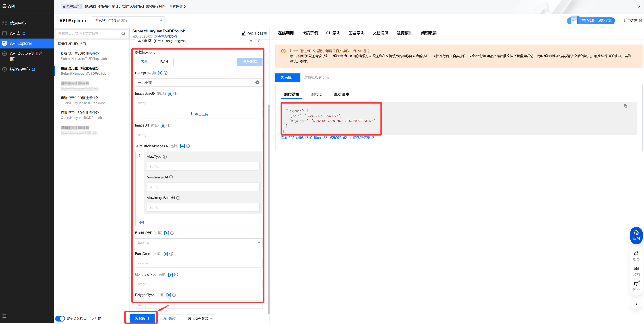Open the 腾讯混元生3D product dropdown

pyautogui.click(x=128, y=21)
